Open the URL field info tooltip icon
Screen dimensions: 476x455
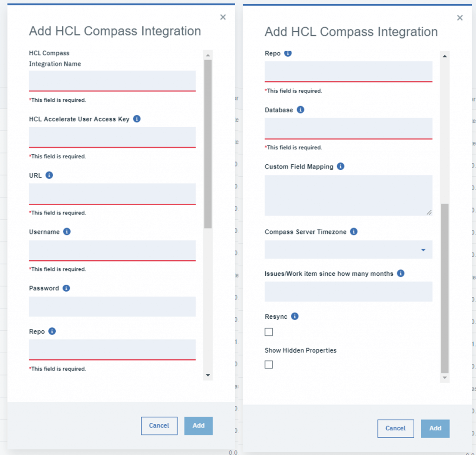click(49, 175)
